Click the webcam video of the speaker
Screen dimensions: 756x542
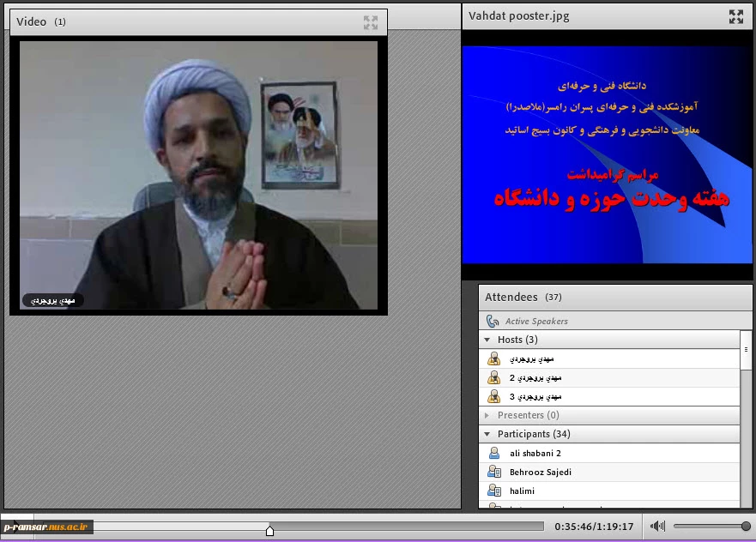click(x=198, y=175)
